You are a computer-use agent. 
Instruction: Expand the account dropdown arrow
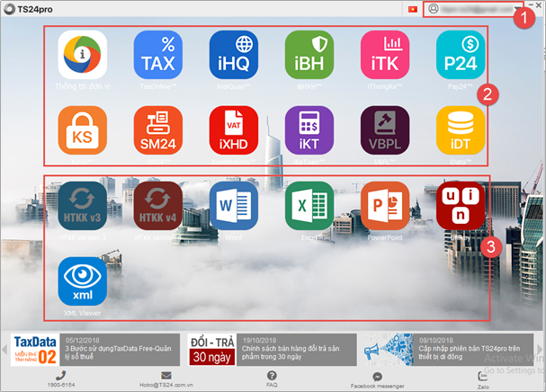click(517, 9)
